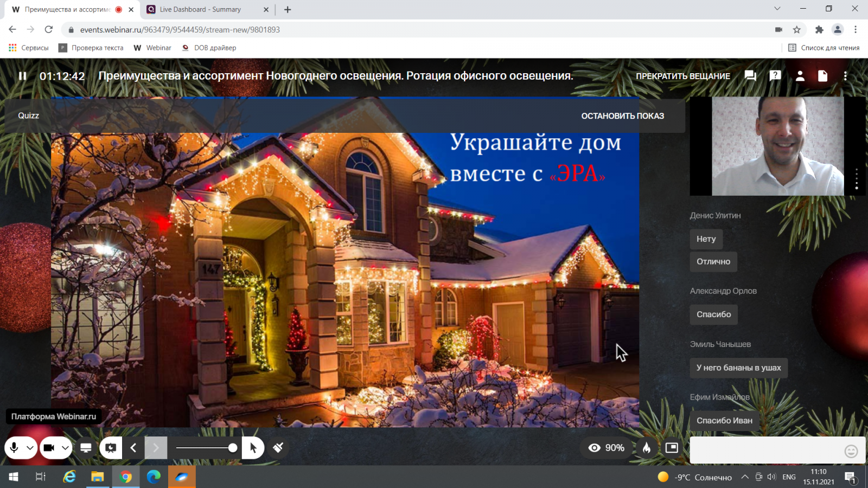Viewport: 868px width, 488px height.
Task: Toggle the 90% attention eye indicator
Action: click(x=607, y=448)
